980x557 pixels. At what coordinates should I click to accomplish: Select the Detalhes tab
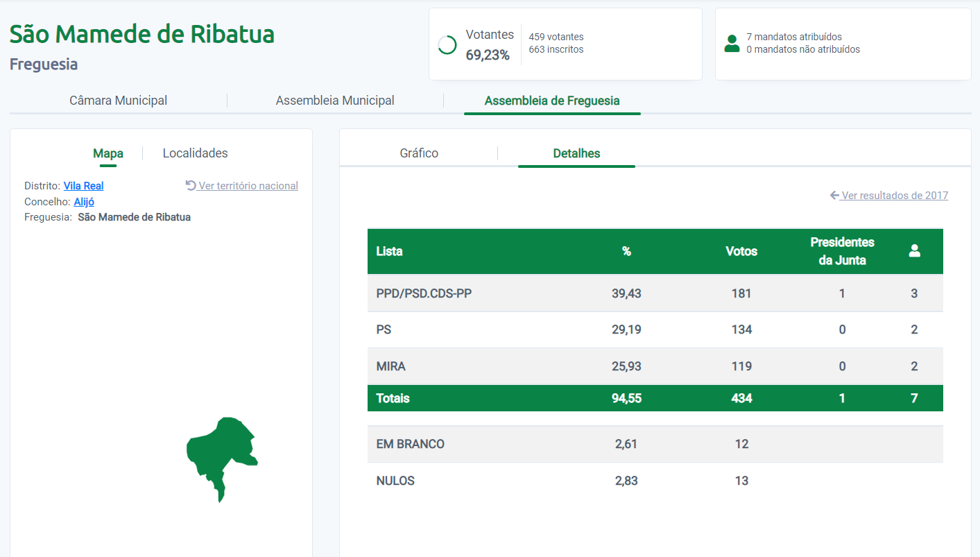tap(576, 153)
